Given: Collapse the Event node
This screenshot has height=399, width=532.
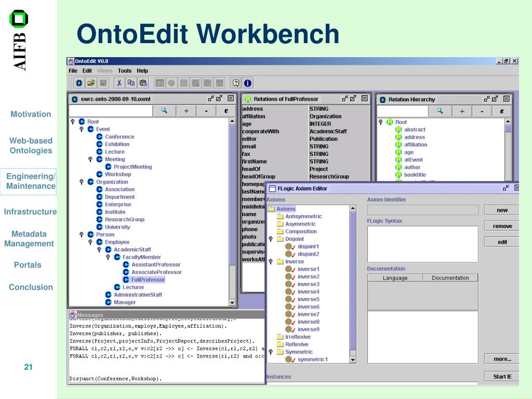Looking at the screenshot, I should tap(82, 129).
